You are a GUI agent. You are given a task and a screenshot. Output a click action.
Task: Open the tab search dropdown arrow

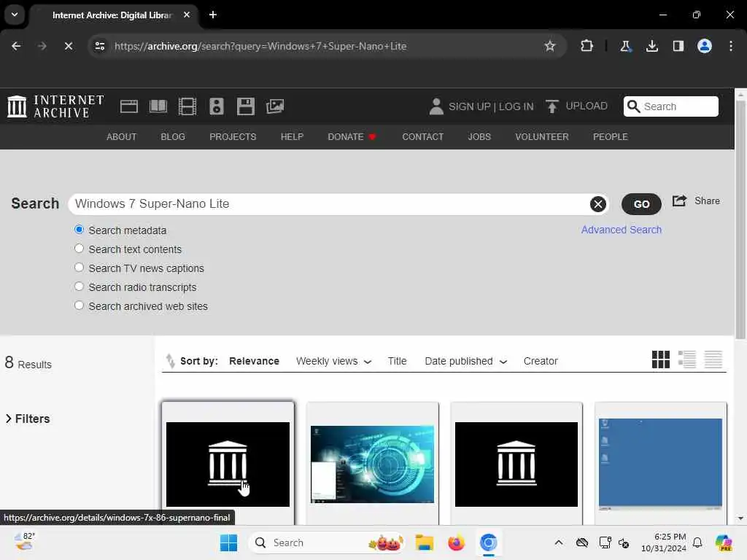coord(15,15)
